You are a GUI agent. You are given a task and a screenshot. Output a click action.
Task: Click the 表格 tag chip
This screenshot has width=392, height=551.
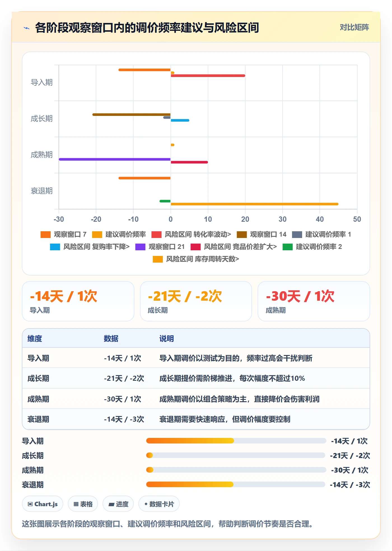pyautogui.click(x=83, y=504)
